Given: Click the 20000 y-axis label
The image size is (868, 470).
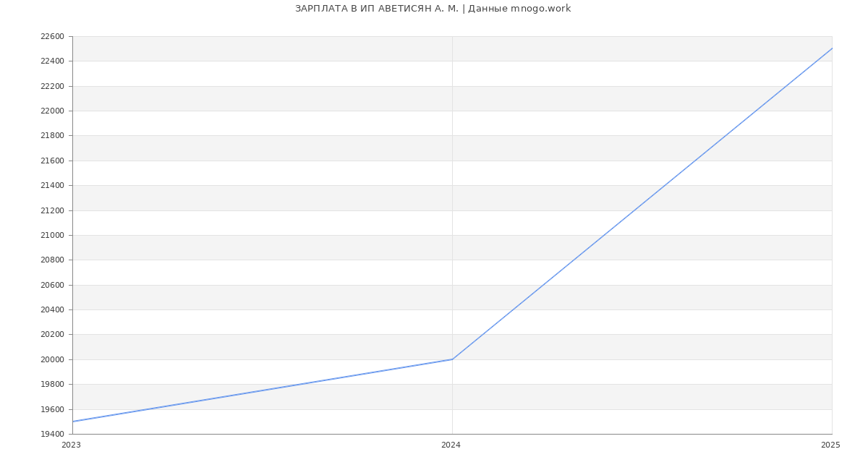Looking at the screenshot, I should [52, 359].
